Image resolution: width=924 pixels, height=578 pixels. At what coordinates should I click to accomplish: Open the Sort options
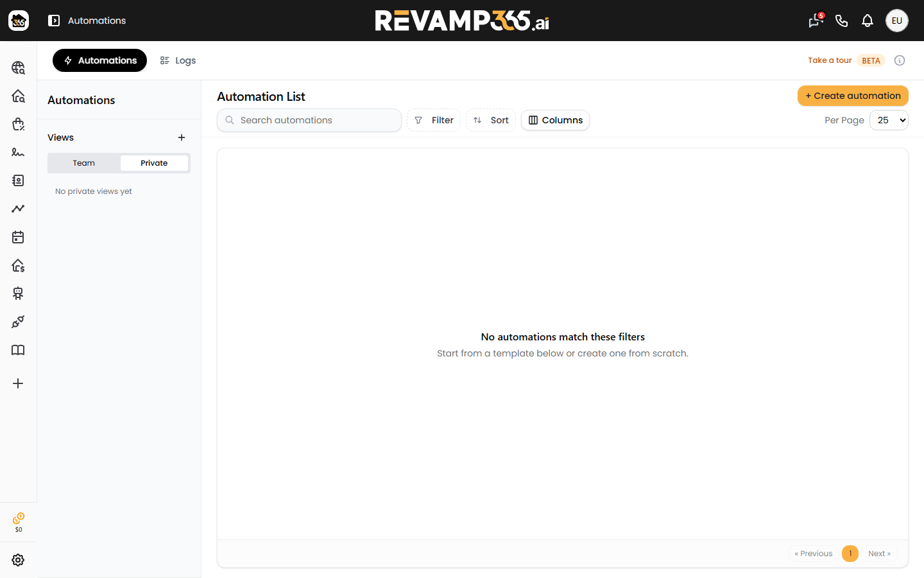click(491, 120)
